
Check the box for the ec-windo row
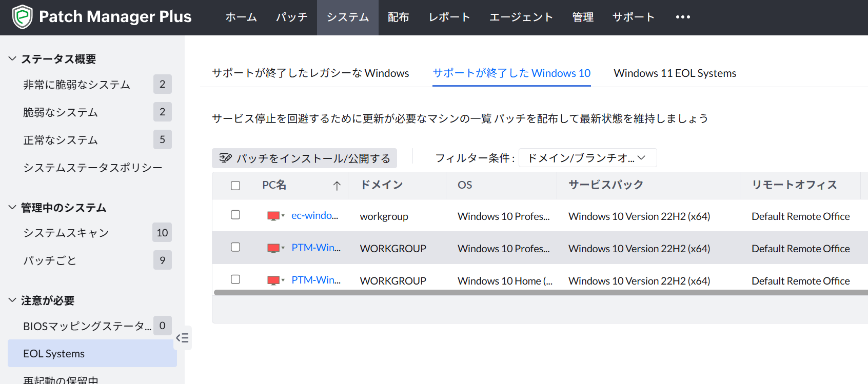pos(235,215)
